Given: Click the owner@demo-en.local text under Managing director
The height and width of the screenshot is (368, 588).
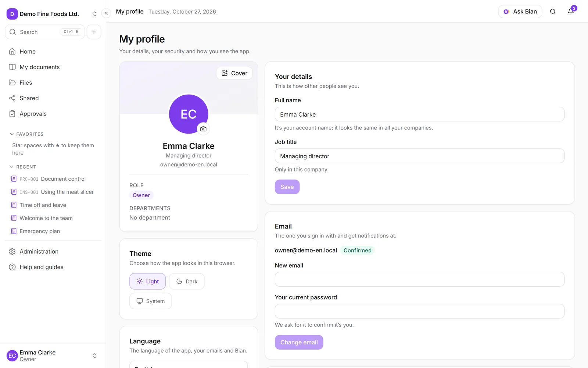Looking at the screenshot, I should 189,164.
